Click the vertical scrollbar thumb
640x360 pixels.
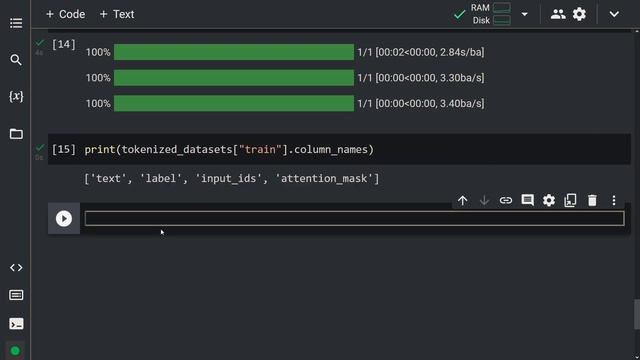point(637,314)
